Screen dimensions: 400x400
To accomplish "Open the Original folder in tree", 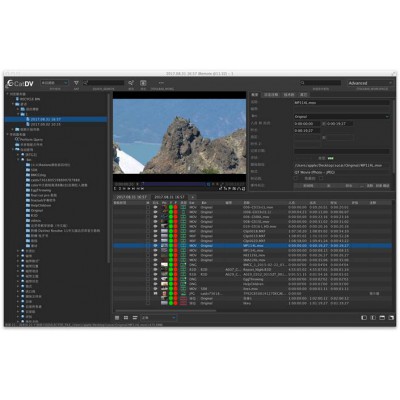I will tap(37, 210).
